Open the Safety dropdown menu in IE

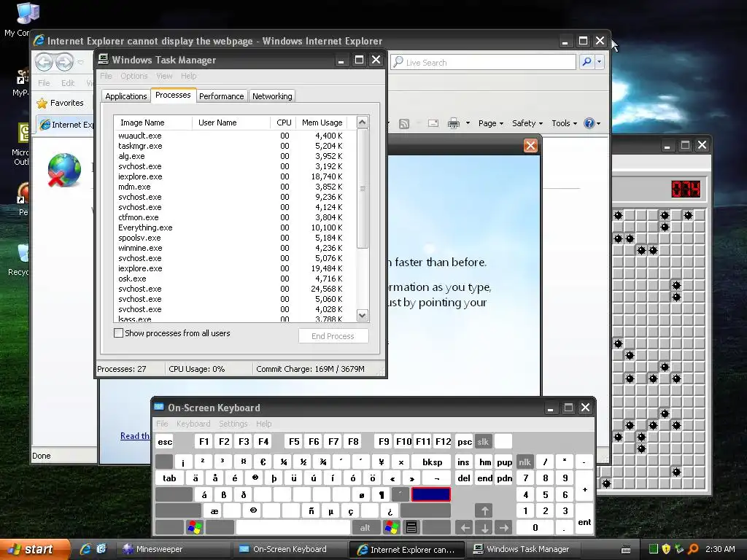[x=527, y=123]
